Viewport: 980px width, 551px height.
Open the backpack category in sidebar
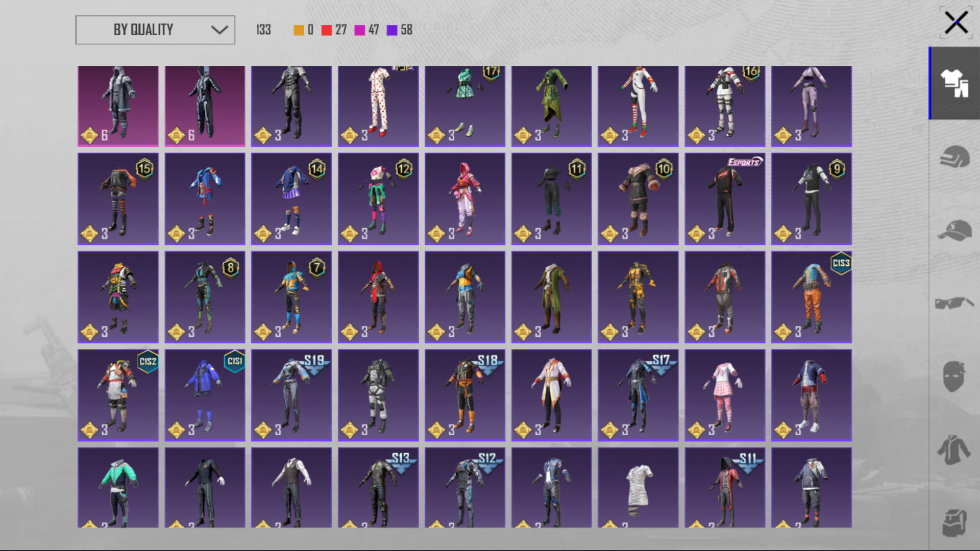(x=954, y=523)
